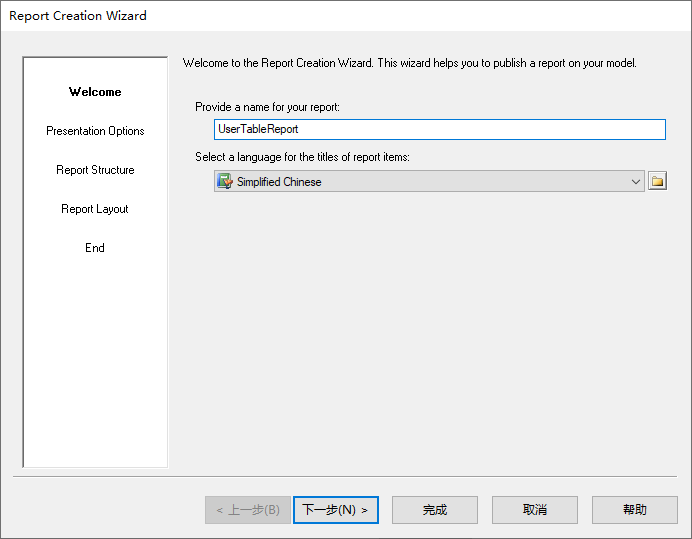This screenshot has height=539, width=692.
Task: Click the 'Provide a name for your report' label
Action: pyautogui.click(x=267, y=107)
